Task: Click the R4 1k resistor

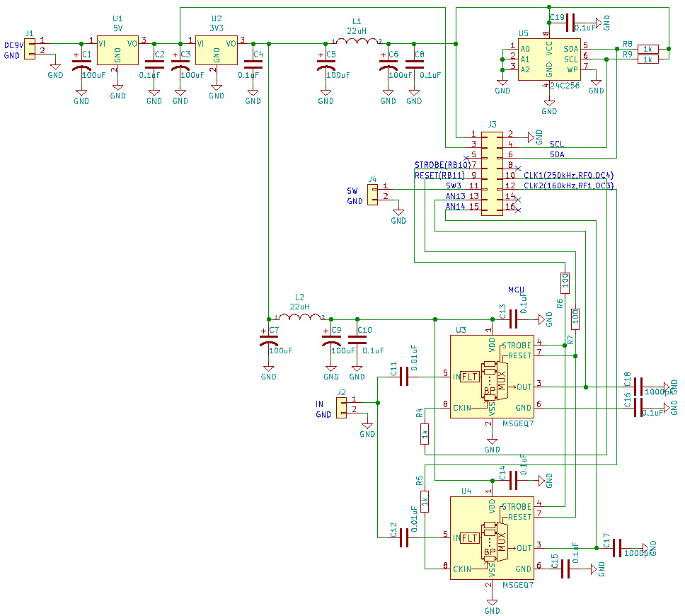Action: (x=425, y=432)
